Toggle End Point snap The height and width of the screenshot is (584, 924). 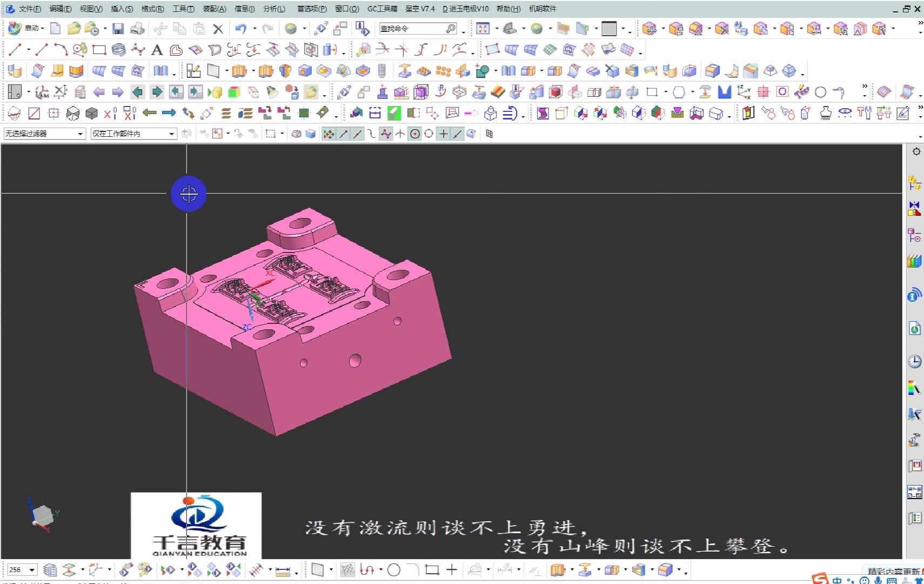click(x=343, y=134)
